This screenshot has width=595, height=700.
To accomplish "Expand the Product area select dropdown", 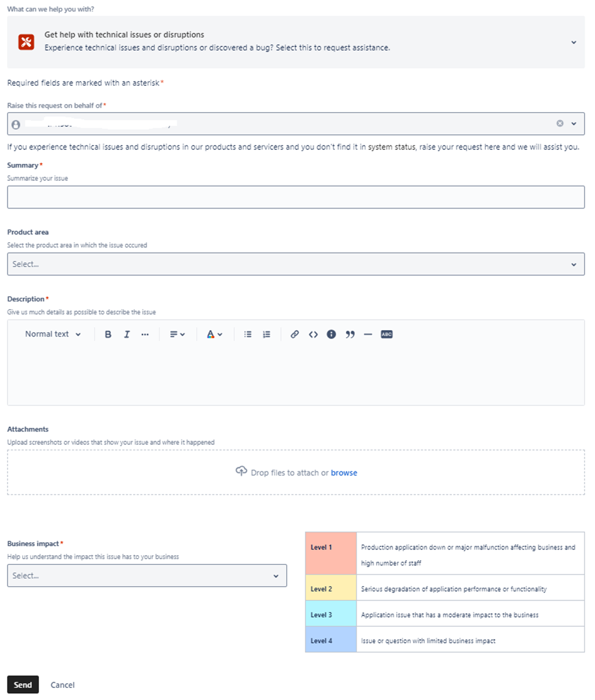I will tap(296, 265).
